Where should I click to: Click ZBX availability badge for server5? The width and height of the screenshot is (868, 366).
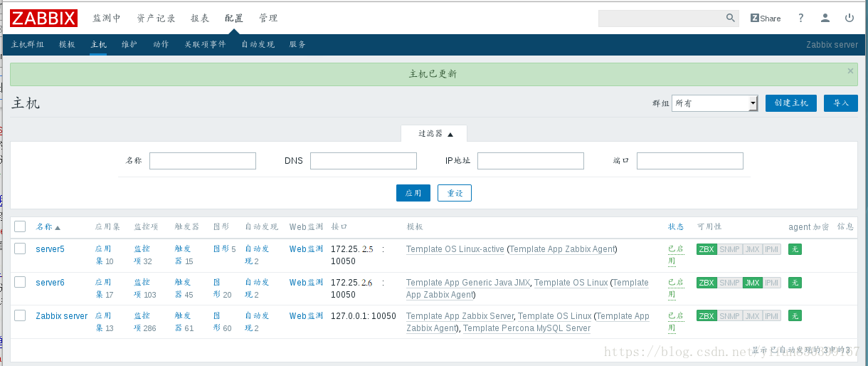[706, 249]
